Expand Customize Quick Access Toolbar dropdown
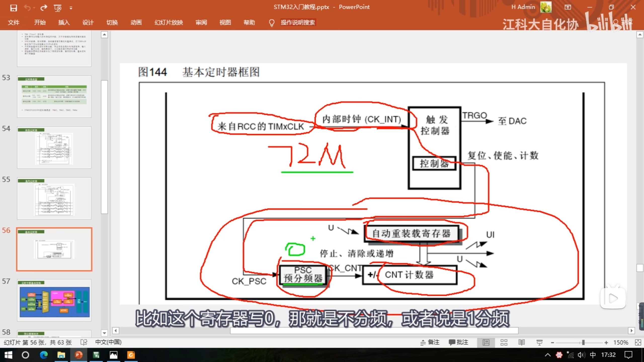The height and width of the screenshot is (362, 644). 71,8
